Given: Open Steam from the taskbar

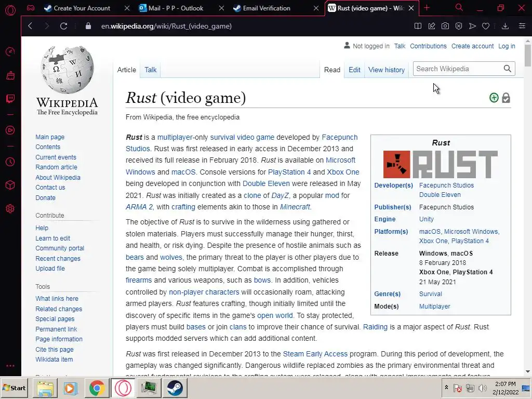Looking at the screenshot, I should click(x=175, y=388).
